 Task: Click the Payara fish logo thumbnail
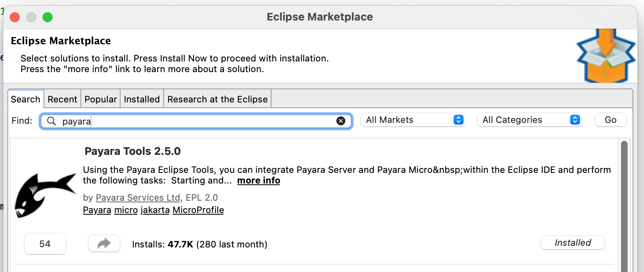(46, 195)
